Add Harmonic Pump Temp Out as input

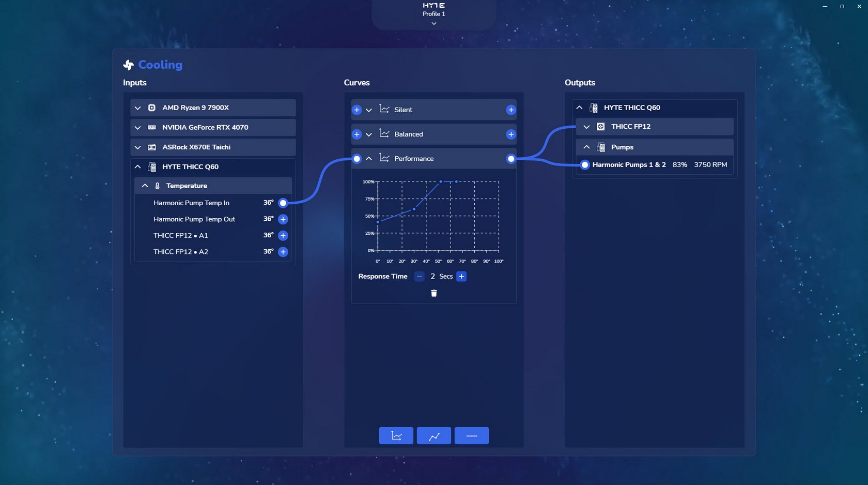(x=283, y=219)
